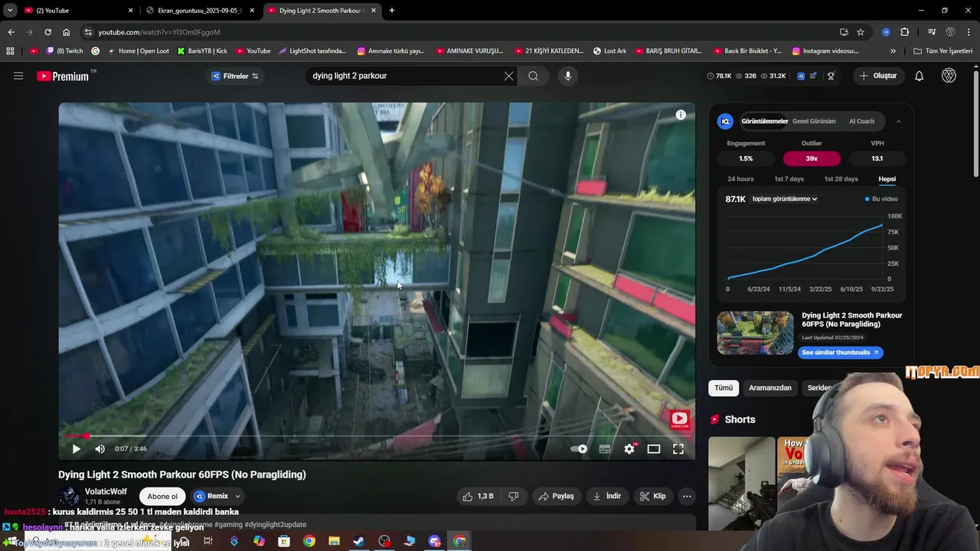Seek on the video progress bar
Image resolution: width=980 pixels, height=551 pixels.
(377, 436)
